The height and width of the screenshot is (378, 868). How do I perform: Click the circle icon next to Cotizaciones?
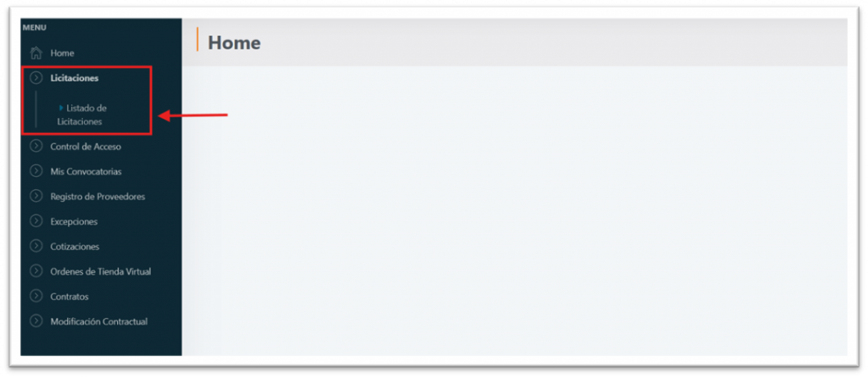click(36, 247)
